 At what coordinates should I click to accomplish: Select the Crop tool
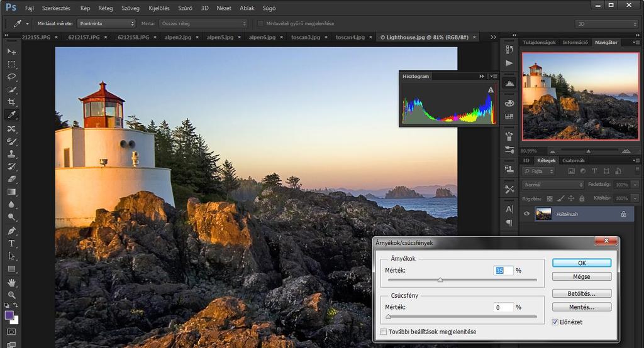[x=11, y=102]
